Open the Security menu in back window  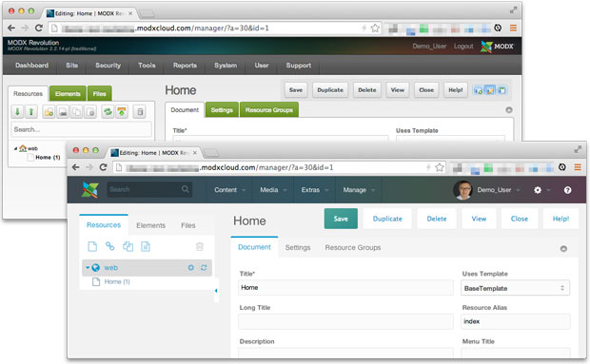(x=108, y=65)
